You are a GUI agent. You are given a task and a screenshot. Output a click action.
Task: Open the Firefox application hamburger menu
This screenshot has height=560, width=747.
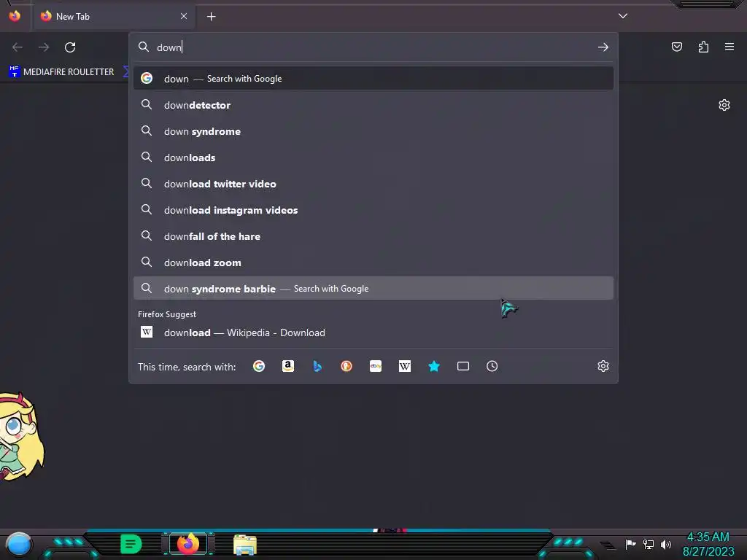tap(729, 47)
